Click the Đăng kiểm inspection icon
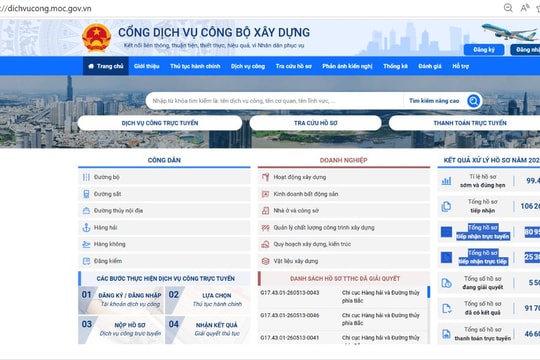The width and height of the screenshot is (540, 360). click(86, 261)
